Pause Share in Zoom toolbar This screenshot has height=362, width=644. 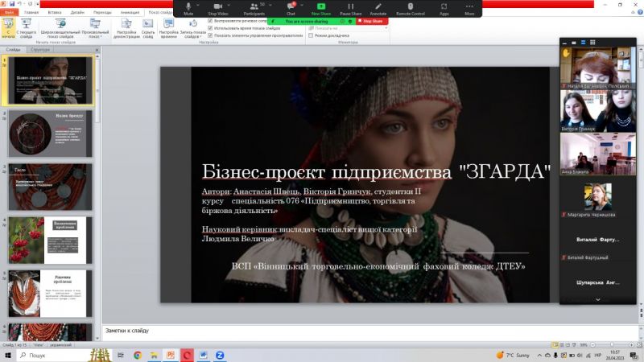click(350, 9)
